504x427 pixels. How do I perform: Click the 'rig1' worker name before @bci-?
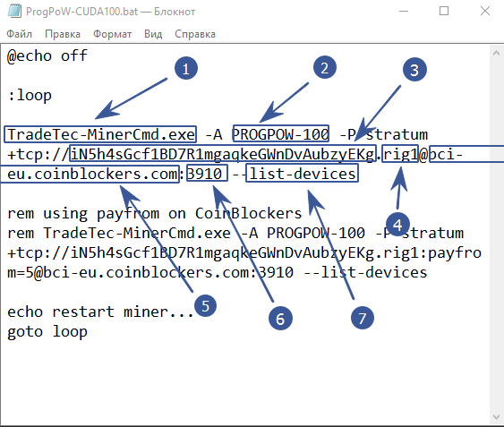(x=400, y=155)
